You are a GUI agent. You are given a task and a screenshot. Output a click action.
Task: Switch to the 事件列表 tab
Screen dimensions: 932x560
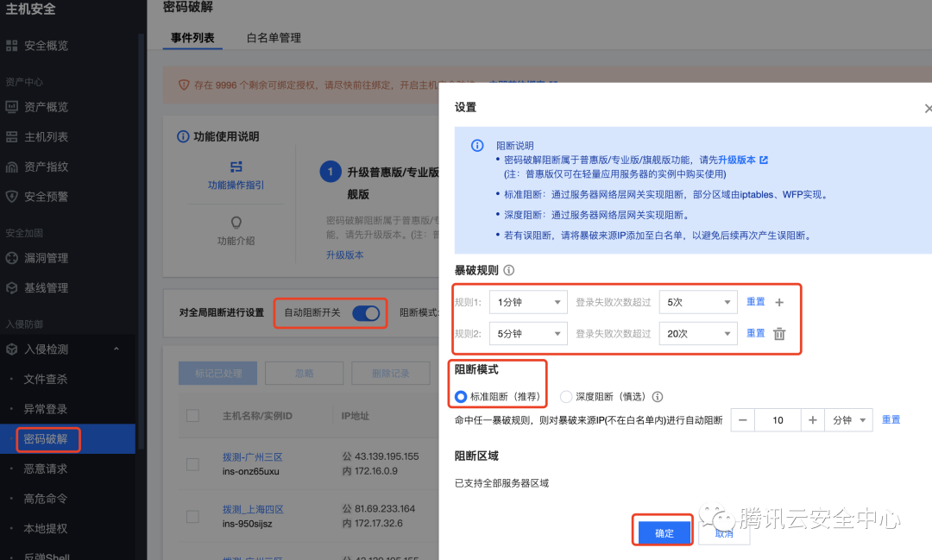[192, 38]
